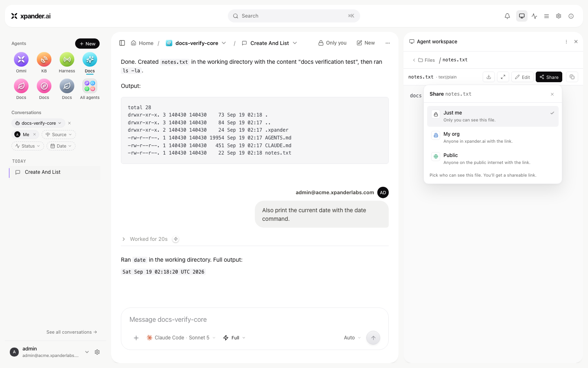Select My org sharing option

493,137
